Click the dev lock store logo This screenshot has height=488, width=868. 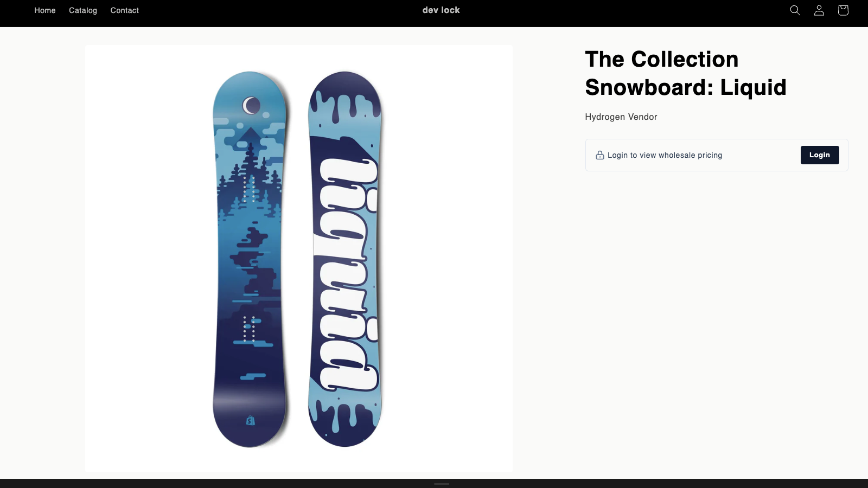pos(441,10)
